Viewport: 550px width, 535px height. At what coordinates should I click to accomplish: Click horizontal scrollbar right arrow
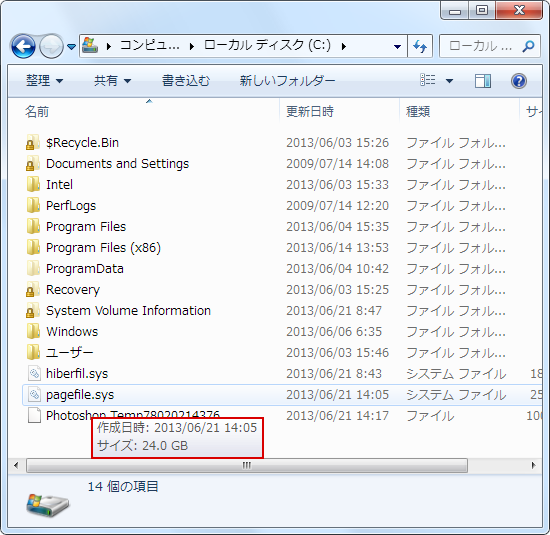534,466
